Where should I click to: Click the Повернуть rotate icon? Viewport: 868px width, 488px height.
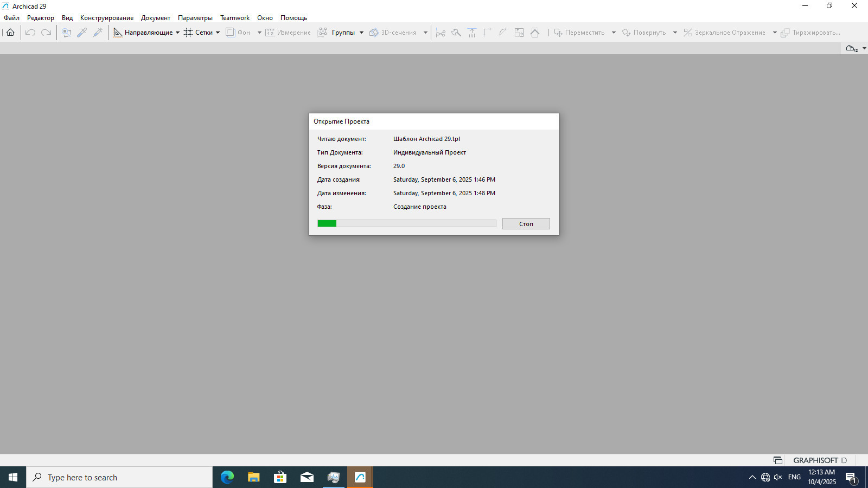pos(627,33)
